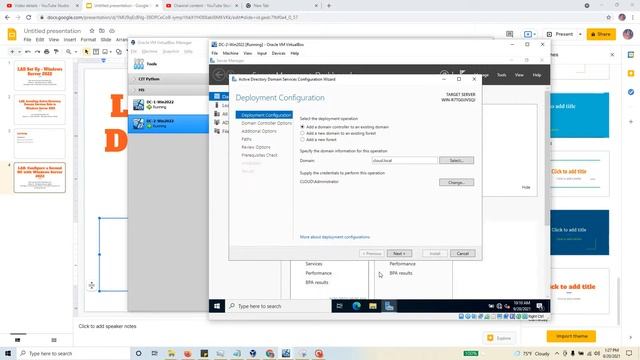Select DC-1-Win2022 VM in VirtualBox Manager
Screen dimensions: 640x360
[168, 104]
